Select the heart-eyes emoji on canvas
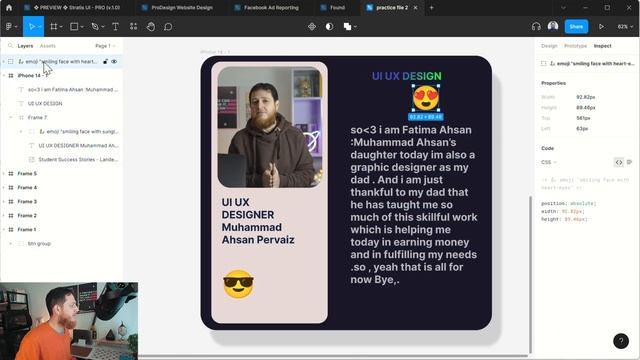 pyautogui.click(x=426, y=98)
